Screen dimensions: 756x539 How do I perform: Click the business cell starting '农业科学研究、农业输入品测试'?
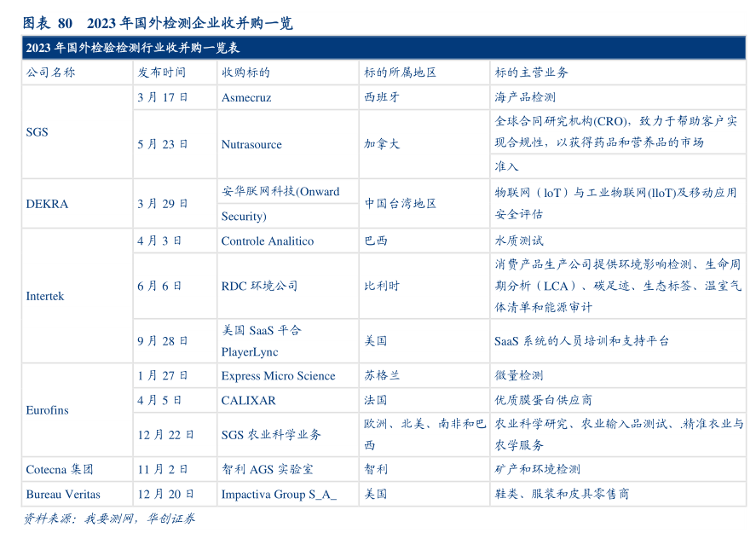[x=619, y=434]
